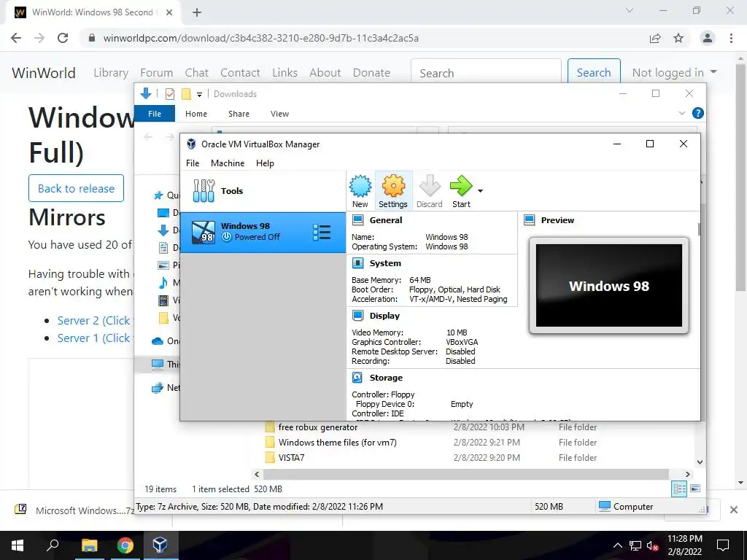Viewport: 747px width, 560px height.
Task: Click the Preview panel monitor icon
Action: tap(529, 220)
